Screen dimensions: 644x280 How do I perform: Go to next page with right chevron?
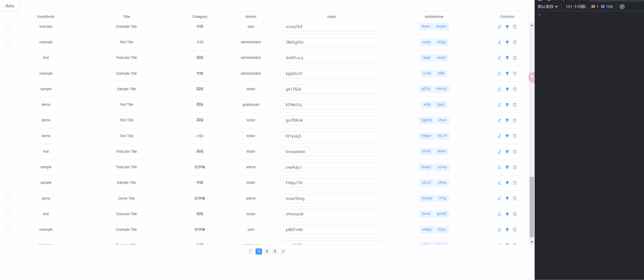coord(283,251)
